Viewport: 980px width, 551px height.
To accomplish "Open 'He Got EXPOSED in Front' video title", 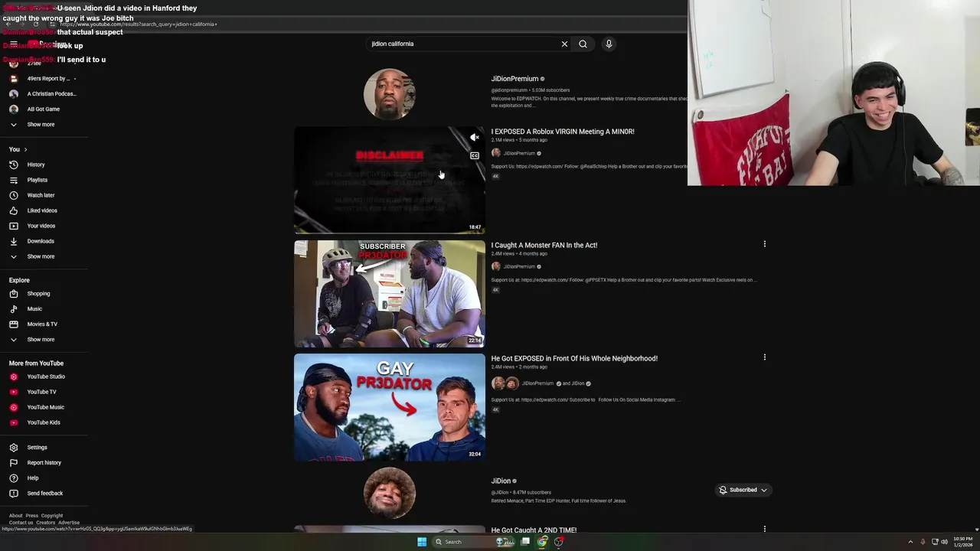I will click(574, 358).
